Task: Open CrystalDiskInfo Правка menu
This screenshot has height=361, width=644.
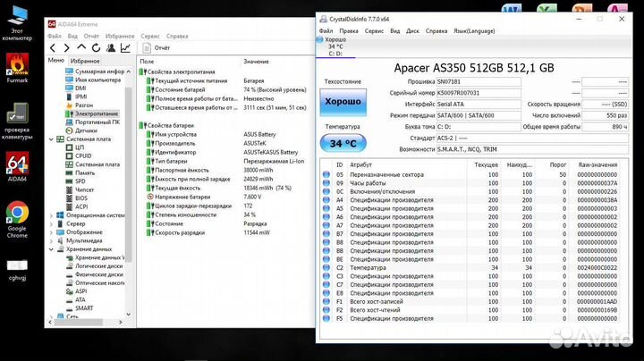Action: [348, 30]
